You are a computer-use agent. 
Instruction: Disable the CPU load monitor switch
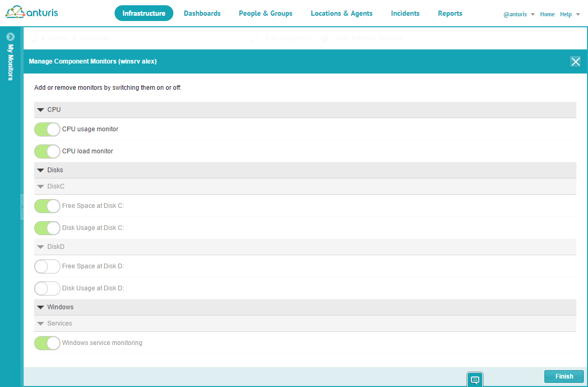[47, 151]
